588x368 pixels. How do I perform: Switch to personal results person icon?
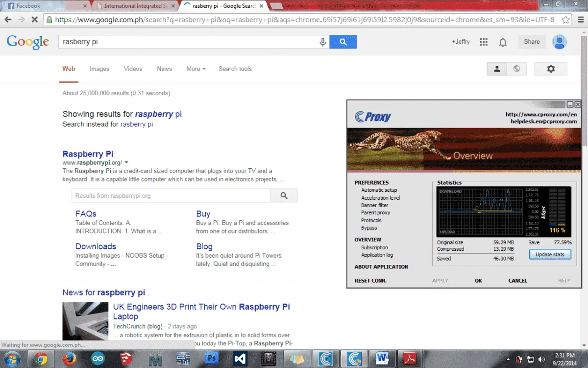click(496, 69)
